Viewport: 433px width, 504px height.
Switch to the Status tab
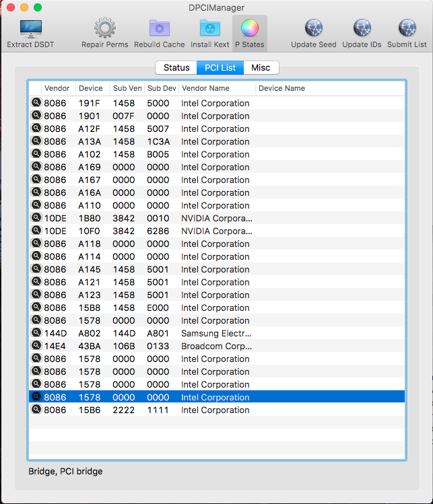pos(176,67)
